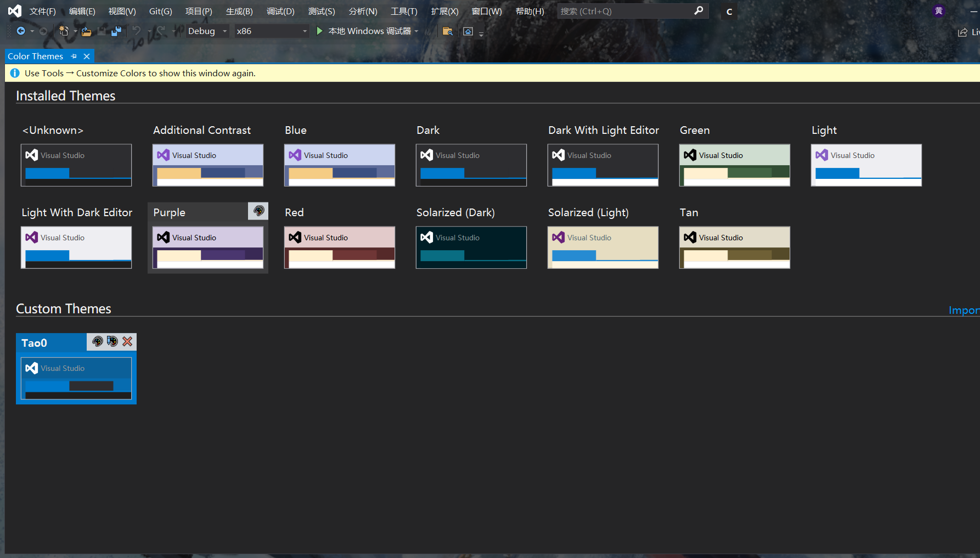Open toolbar overflow options arrow
This screenshot has height=558, width=980.
click(x=481, y=33)
